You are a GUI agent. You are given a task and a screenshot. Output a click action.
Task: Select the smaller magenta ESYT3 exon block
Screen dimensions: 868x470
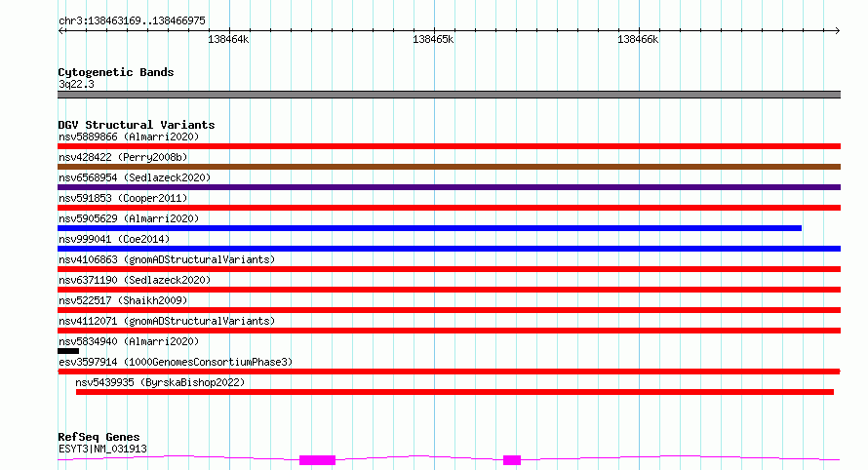[x=512, y=460]
